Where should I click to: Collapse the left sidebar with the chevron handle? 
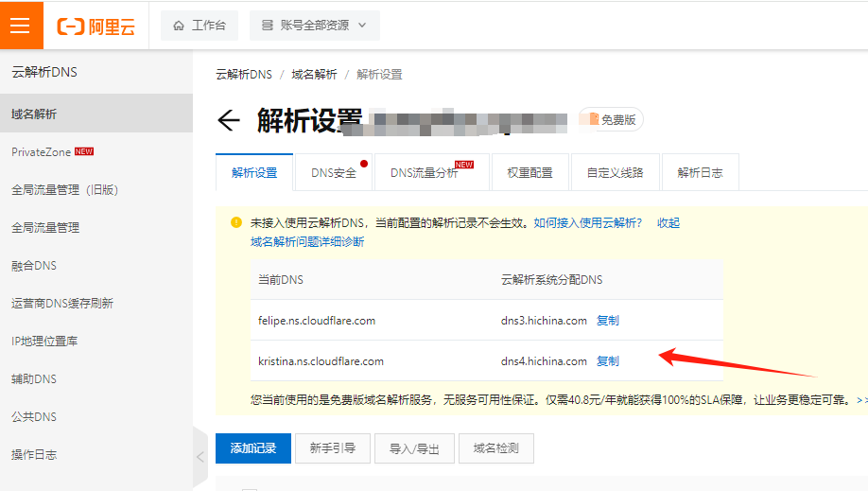point(200,457)
